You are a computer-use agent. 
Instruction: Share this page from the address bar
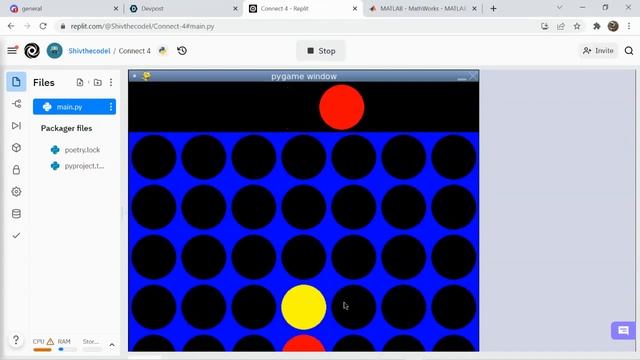point(561,26)
